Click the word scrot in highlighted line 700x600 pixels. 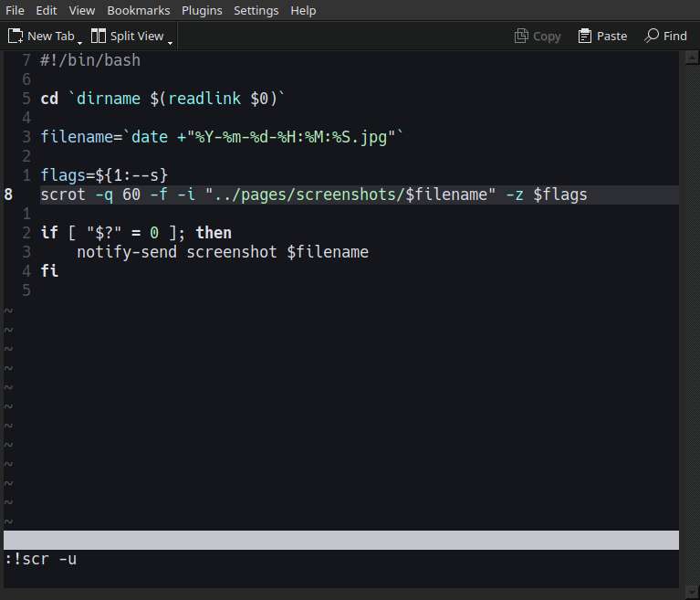tap(63, 195)
